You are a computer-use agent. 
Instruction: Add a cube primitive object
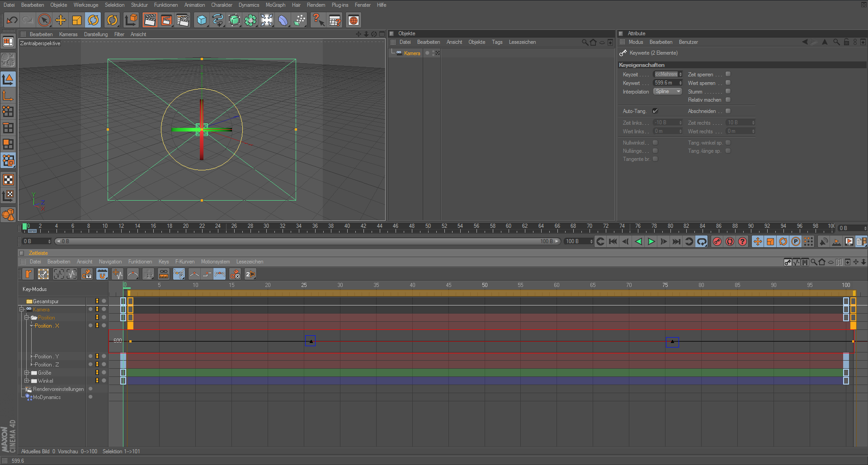click(x=202, y=20)
